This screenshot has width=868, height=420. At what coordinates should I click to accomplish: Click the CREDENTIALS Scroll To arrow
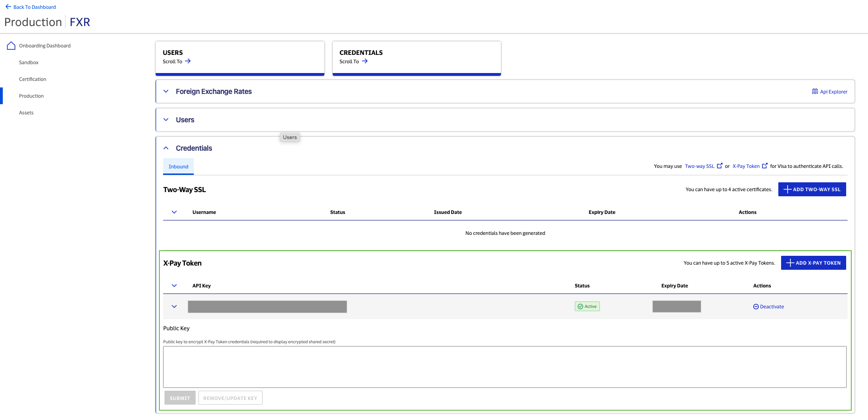tap(365, 61)
